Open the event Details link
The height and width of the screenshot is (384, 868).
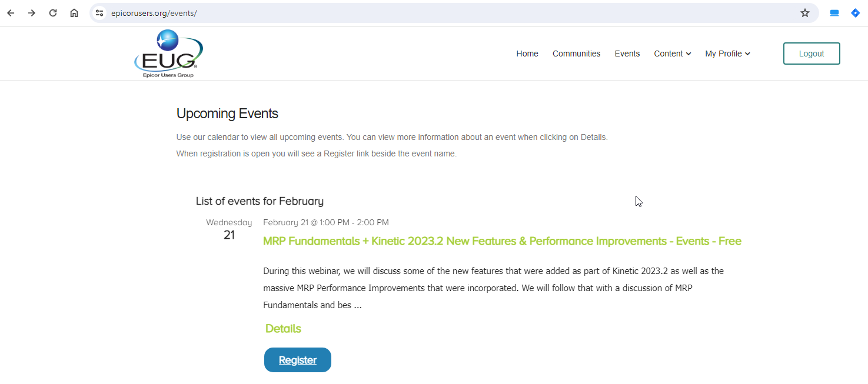click(x=283, y=328)
